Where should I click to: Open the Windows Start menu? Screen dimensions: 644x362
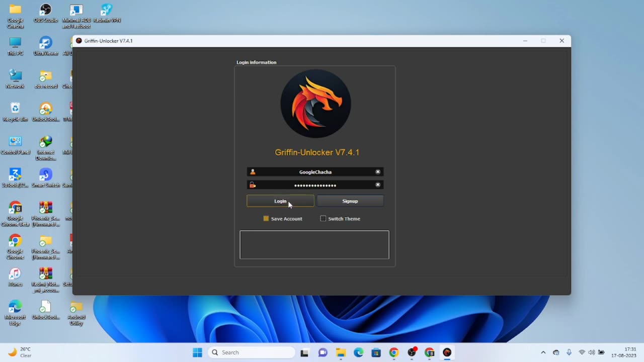[x=197, y=352]
